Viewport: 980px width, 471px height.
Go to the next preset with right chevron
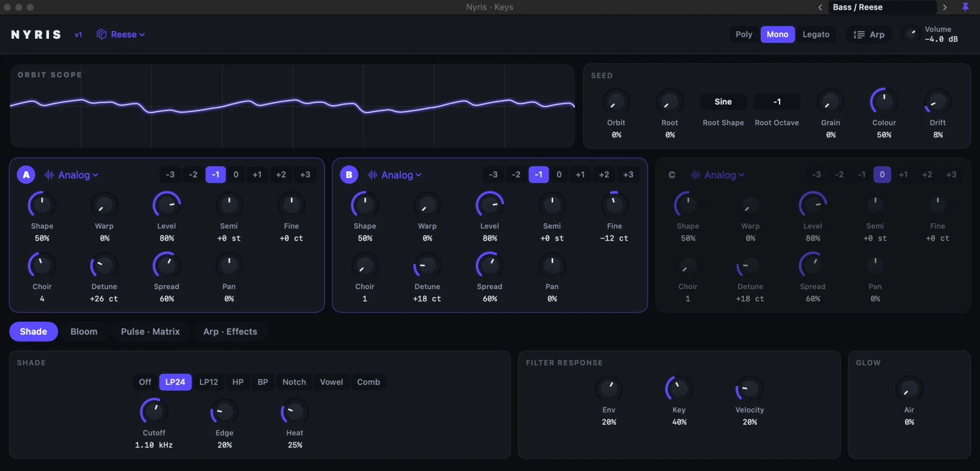pos(945,7)
